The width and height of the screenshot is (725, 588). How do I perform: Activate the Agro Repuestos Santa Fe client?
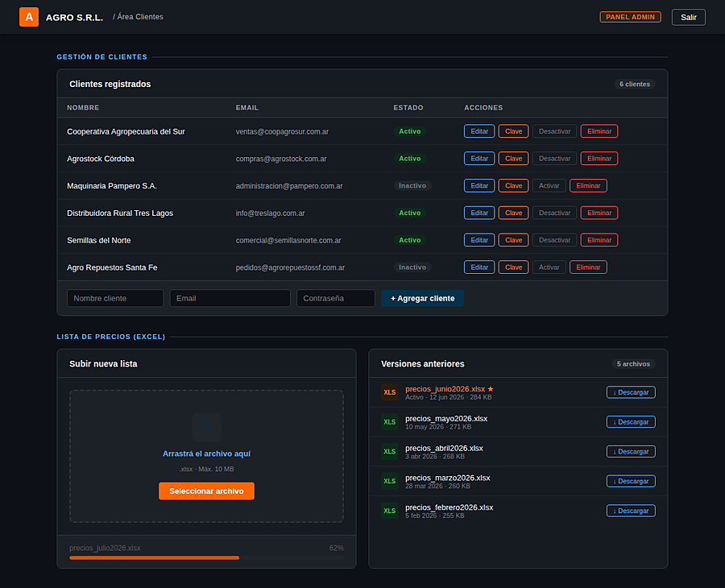point(549,267)
